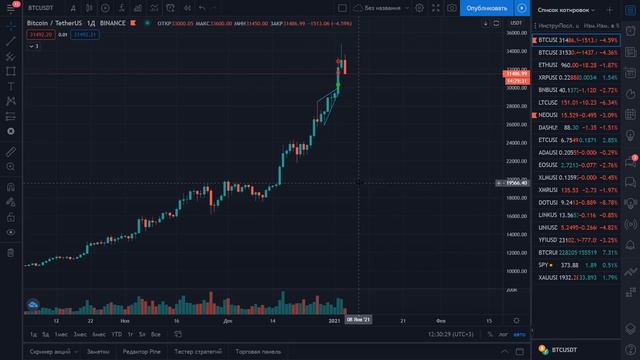Select the 1мес time range
The width and height of the screenshot is (640, 360).
pyautogui.click(x=61, y=334)
